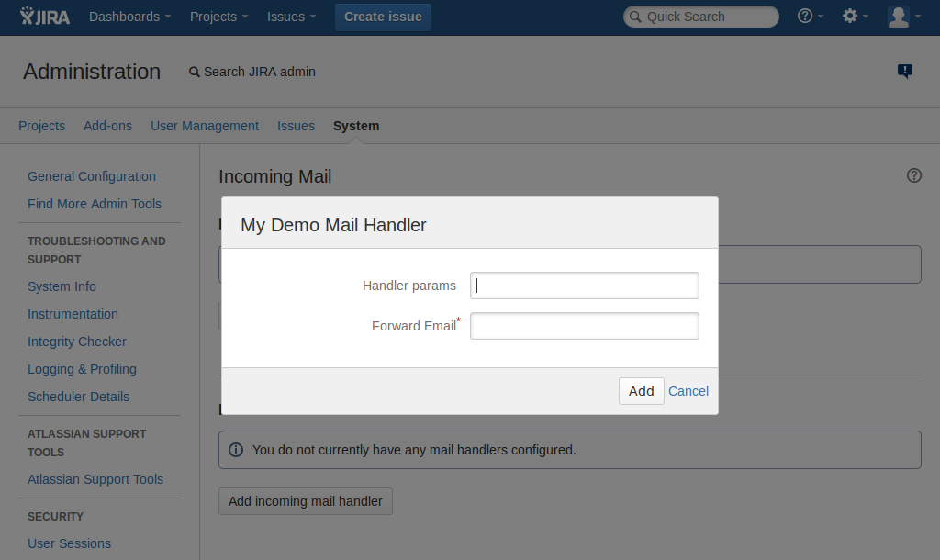This screenshot has height=560, width=940.
Task: Expand the Projects dropdown in header
Action: click(218, 17)
